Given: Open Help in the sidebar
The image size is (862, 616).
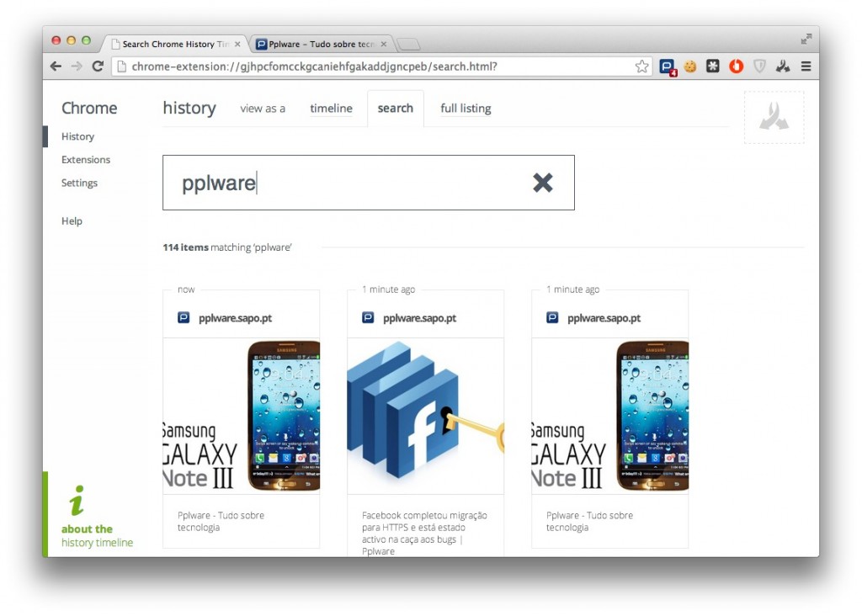Looking at the screenshot, I should pos(72,221).
